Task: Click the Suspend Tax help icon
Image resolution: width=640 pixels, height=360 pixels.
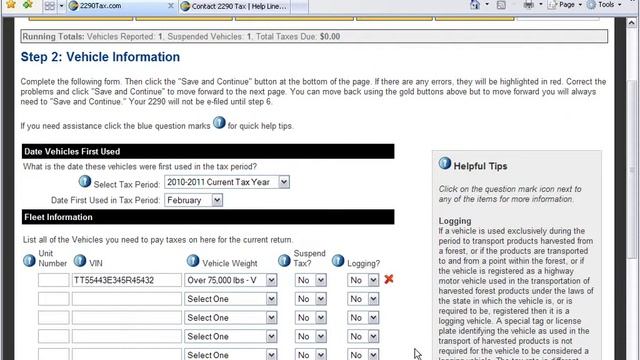Action: tap(284, 260)
